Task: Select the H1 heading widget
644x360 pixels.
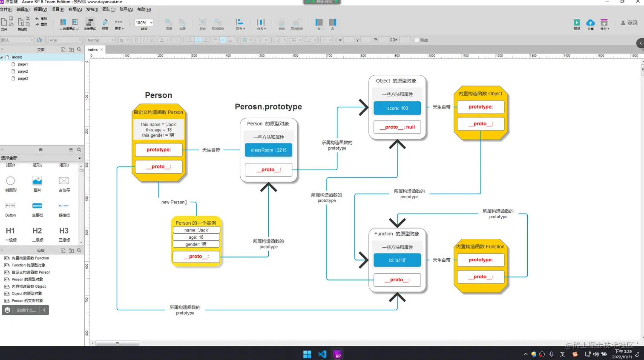Action: (x=11, y=234)
